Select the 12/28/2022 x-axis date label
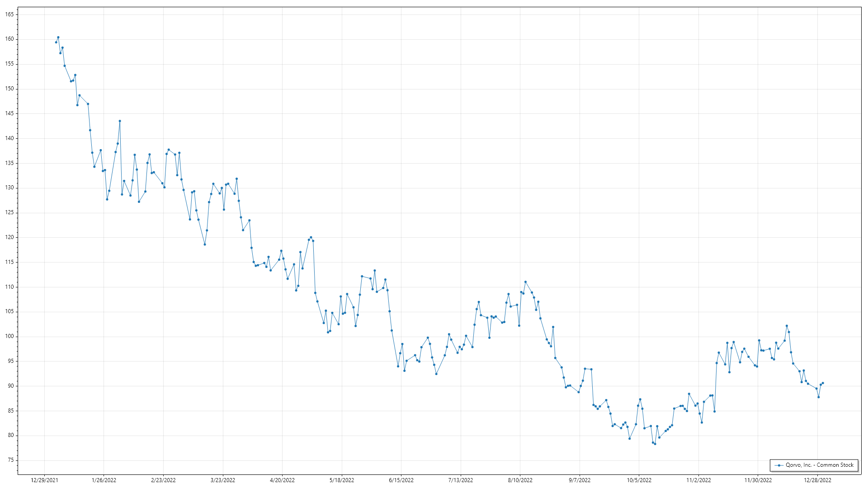868x488 pixels. click(x=817, y=480)
